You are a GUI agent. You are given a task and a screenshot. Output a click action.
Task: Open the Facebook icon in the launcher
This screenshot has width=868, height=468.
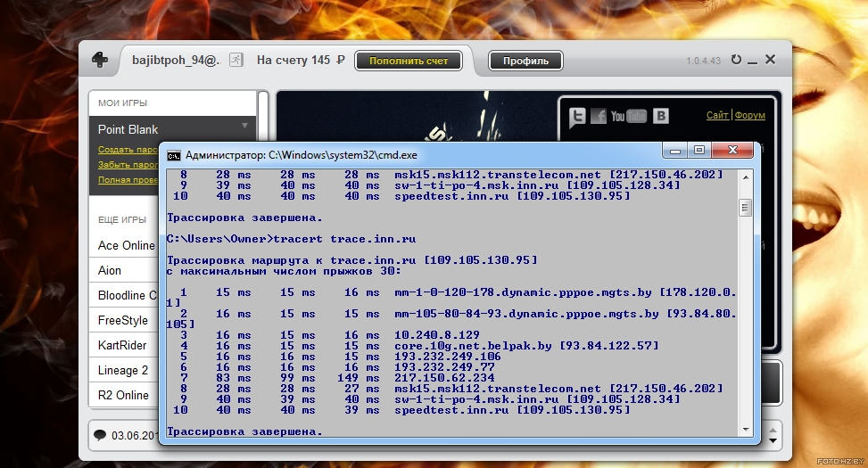(x=599, y=116)
